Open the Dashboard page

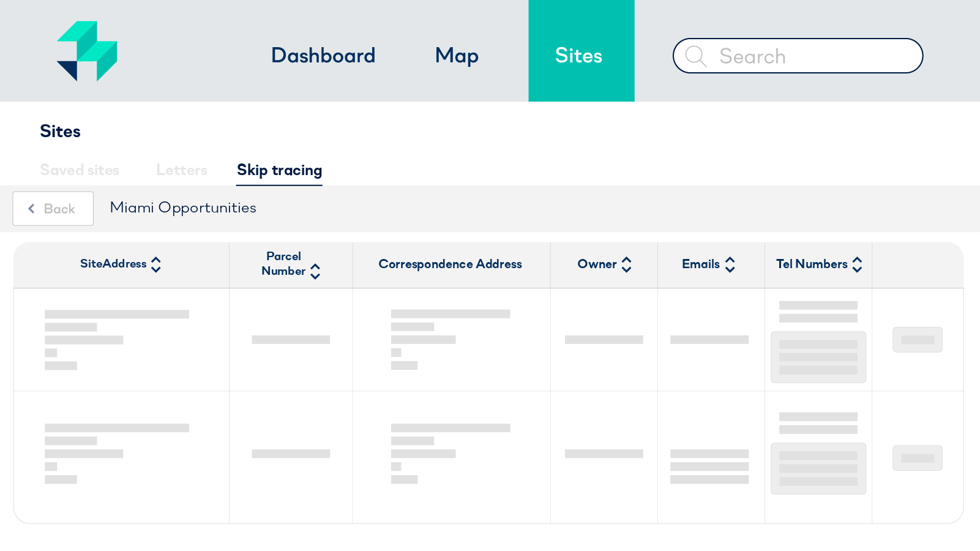(x=323, y=56)
